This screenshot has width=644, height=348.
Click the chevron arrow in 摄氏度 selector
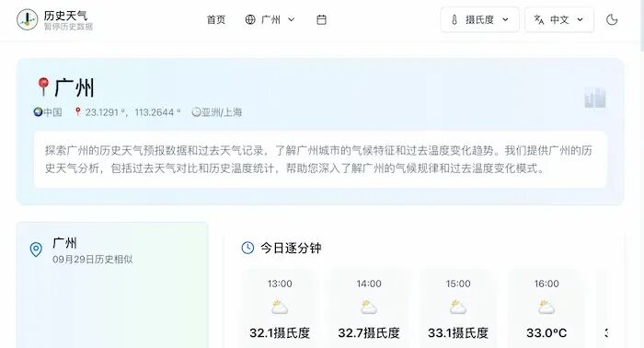pos(506,19)
